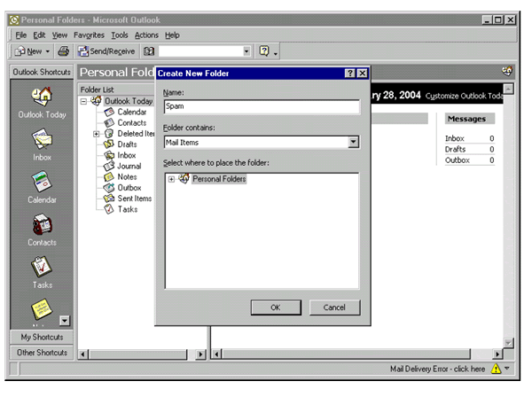Click the Outlook Today pane scroll-up arrow

508,90
